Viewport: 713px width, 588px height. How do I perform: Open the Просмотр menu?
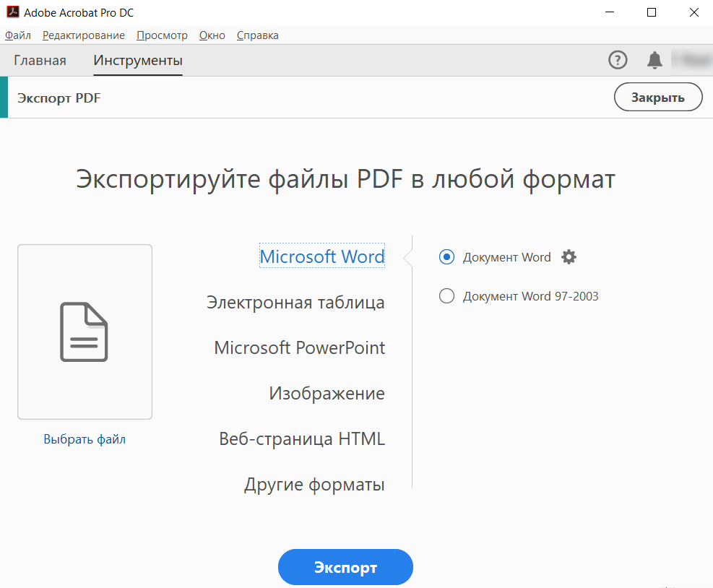point(162,35)
